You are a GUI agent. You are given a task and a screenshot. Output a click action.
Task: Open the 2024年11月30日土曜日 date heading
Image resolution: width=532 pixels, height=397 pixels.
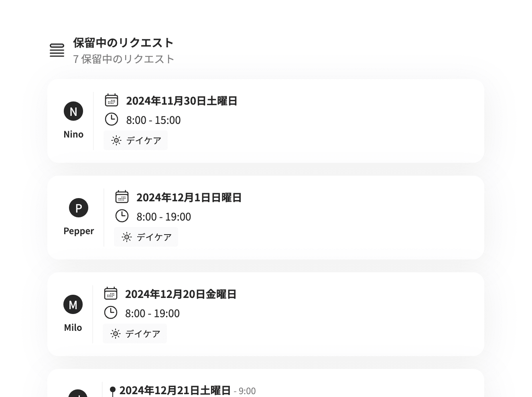(181, 101)
